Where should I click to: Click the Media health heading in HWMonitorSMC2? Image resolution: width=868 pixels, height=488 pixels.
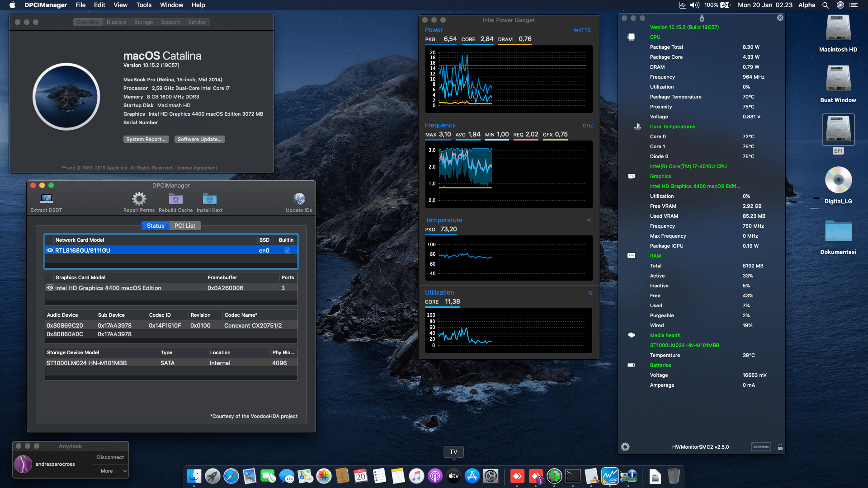pyautogui.click(x=665, y=335)
